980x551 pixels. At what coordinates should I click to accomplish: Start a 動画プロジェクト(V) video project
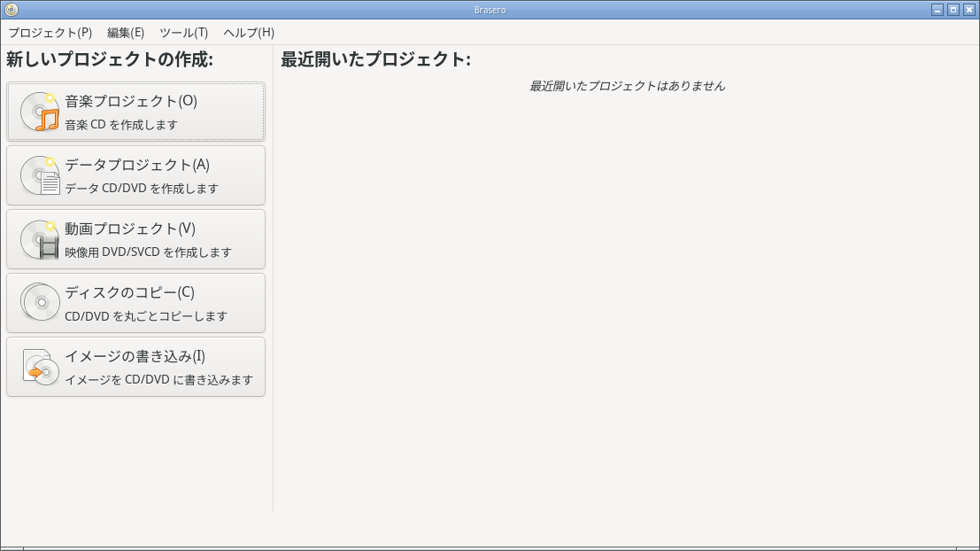(x=135, y=239)
